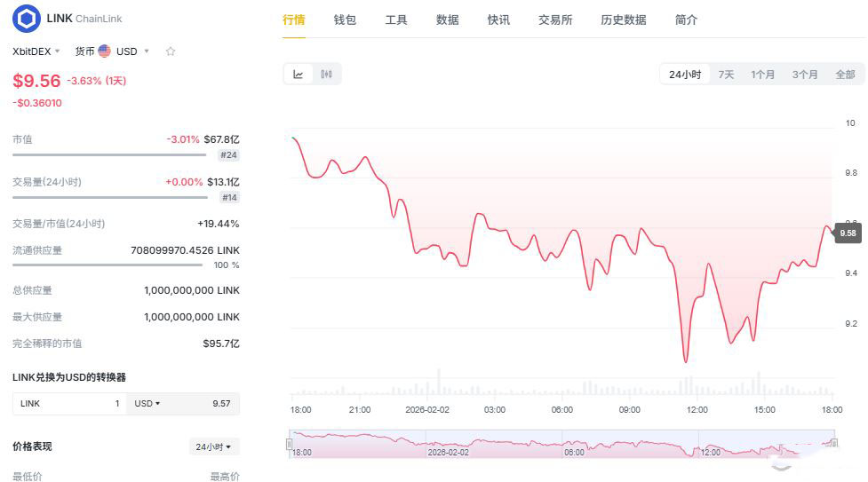Screen dimensions: 868x482
Task: Select the 7天 chart range
Action: (726, 75)
